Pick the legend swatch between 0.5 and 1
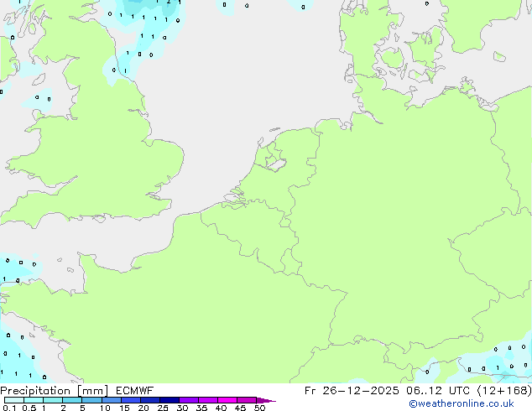 (34, 400)
